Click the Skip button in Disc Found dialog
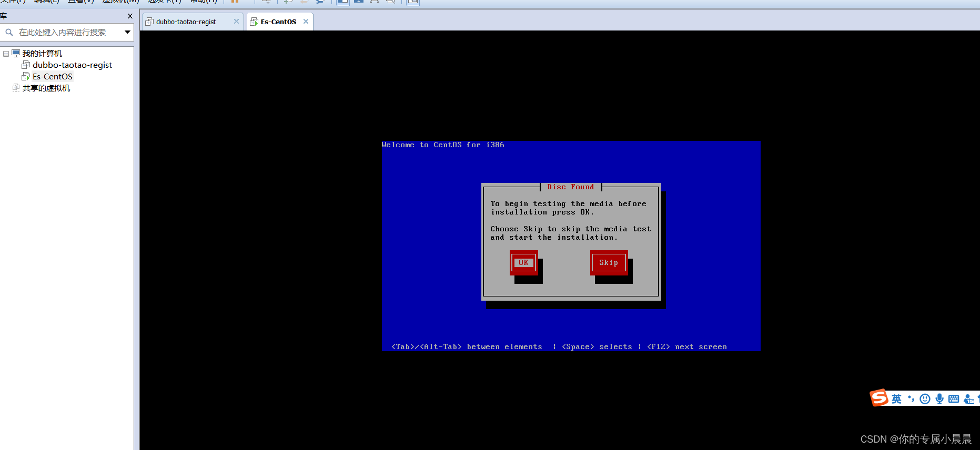The image size is (980, 450). tap(609, 262)
